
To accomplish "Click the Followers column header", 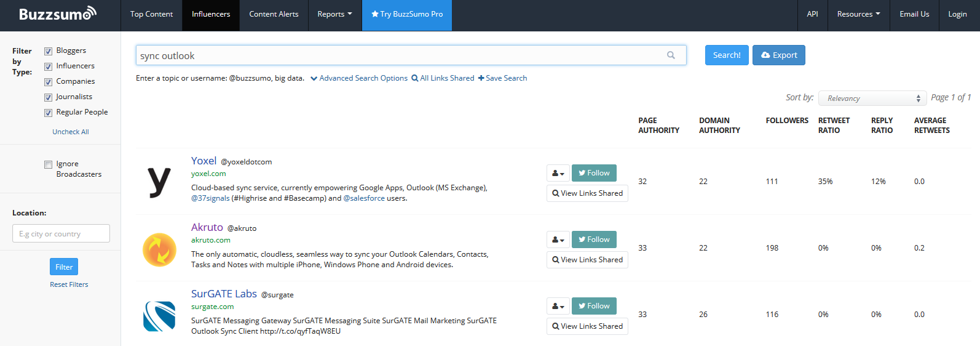I will [787, 121].
